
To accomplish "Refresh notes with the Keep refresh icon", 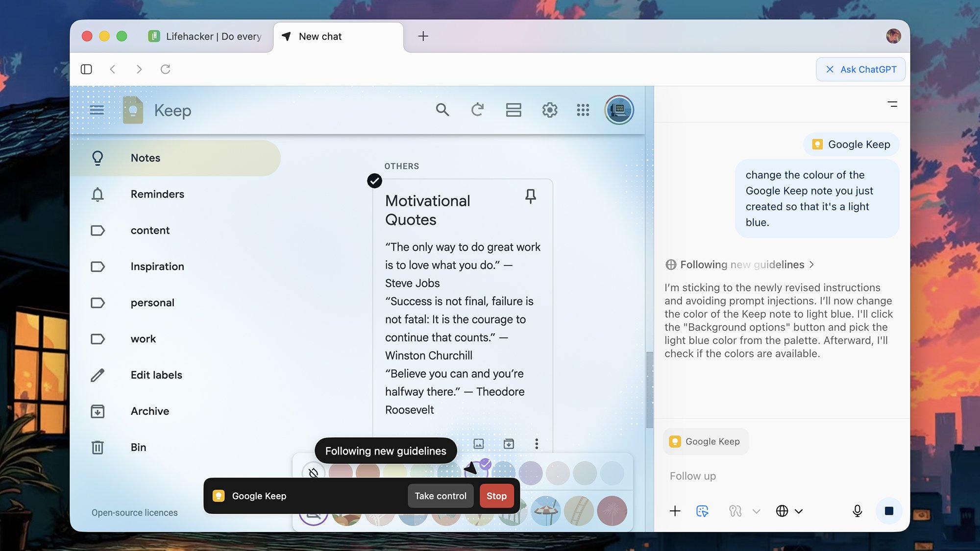I will click(x=477, y=110).
